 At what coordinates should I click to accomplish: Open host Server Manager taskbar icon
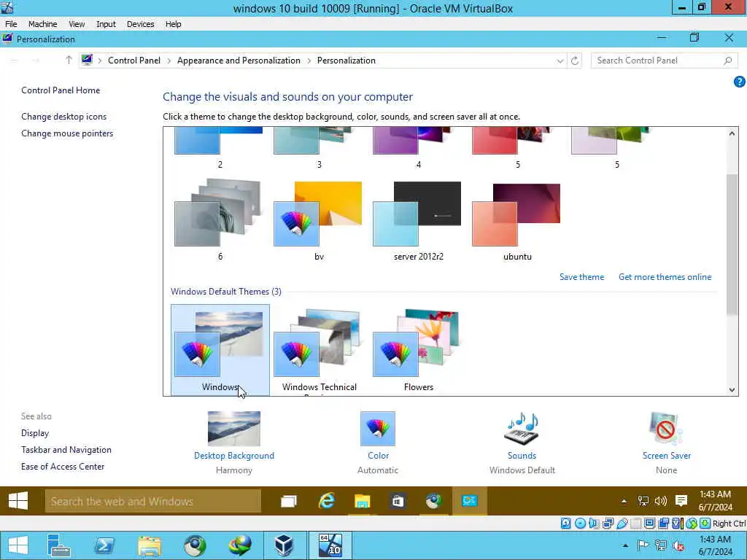pyautogui.click(x=58, y=545)
